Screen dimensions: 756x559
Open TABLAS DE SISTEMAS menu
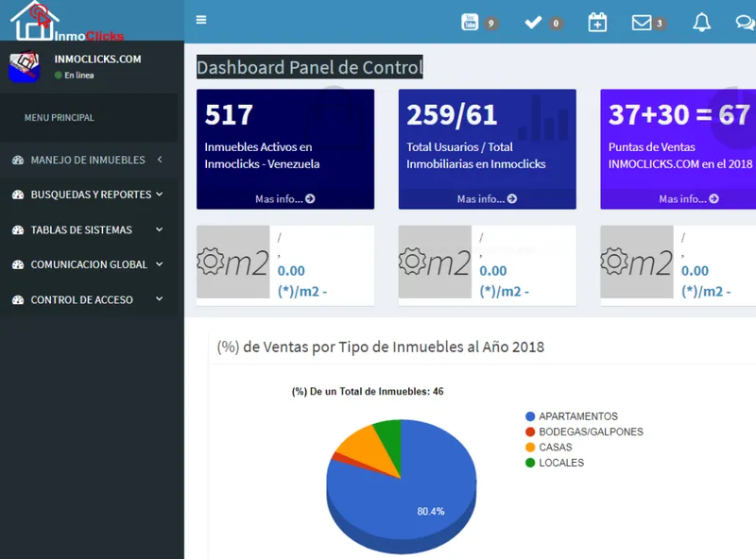click(x=89, y=229)
